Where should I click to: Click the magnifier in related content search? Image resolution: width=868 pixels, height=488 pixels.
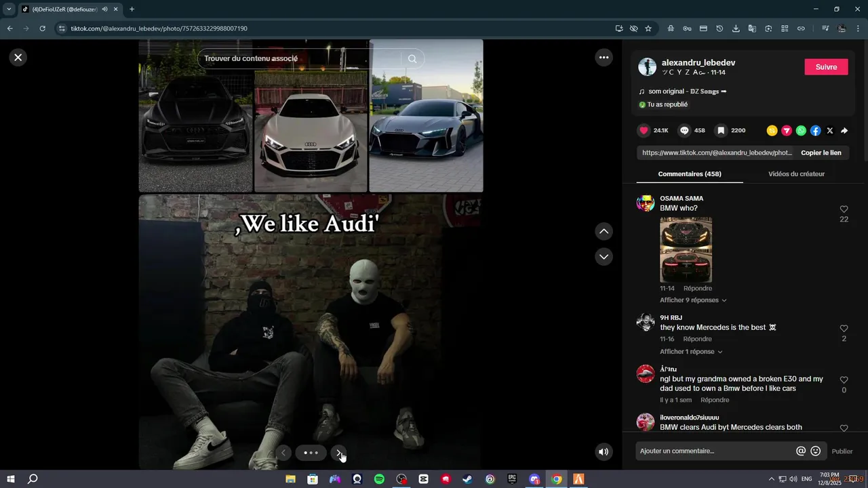(x=412, y=59)
